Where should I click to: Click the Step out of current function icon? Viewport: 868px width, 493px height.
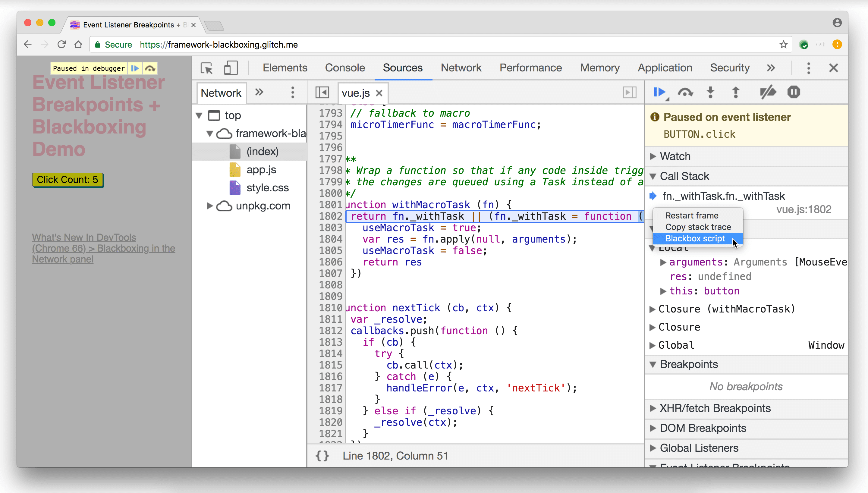point(736,93)
